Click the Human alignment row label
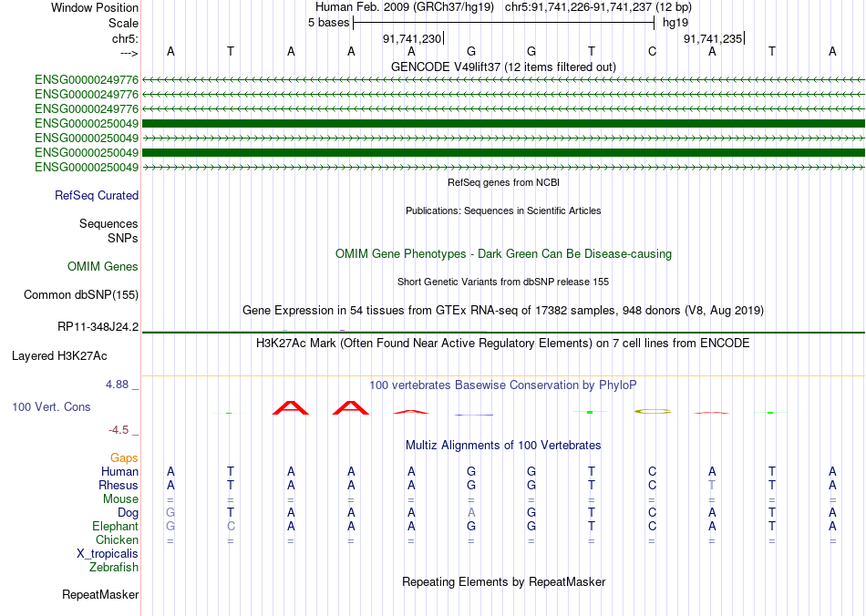This screenshot has width=866, height=616. click(119, 471)
